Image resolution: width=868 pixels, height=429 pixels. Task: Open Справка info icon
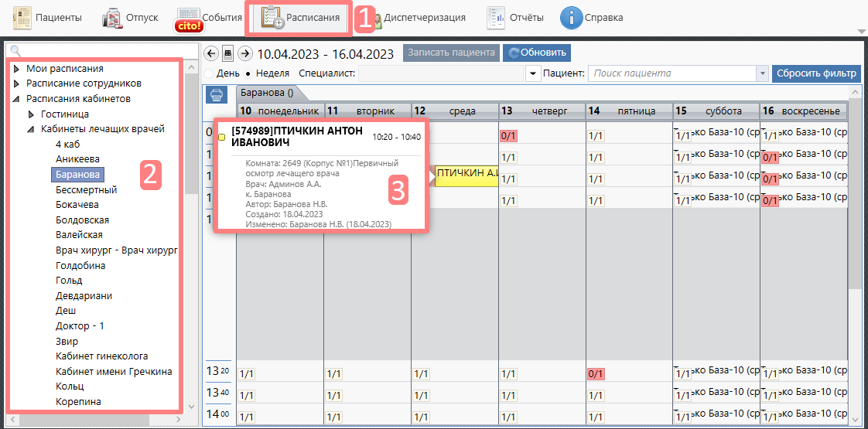(x=571, y=17)
